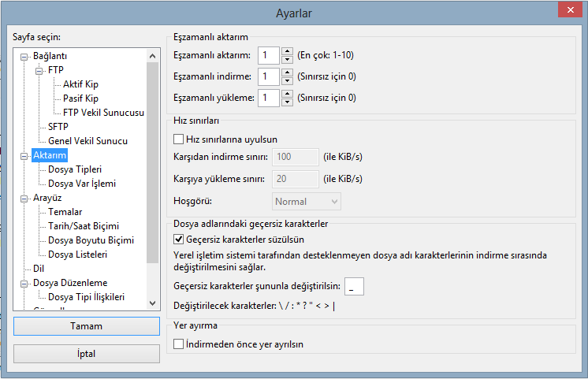Increase Eşzamanlı aktarım value with up arrow
Image resolution: width=588 pixels, height=379 pixels.
pyautogui.click(x=287, y=51)
